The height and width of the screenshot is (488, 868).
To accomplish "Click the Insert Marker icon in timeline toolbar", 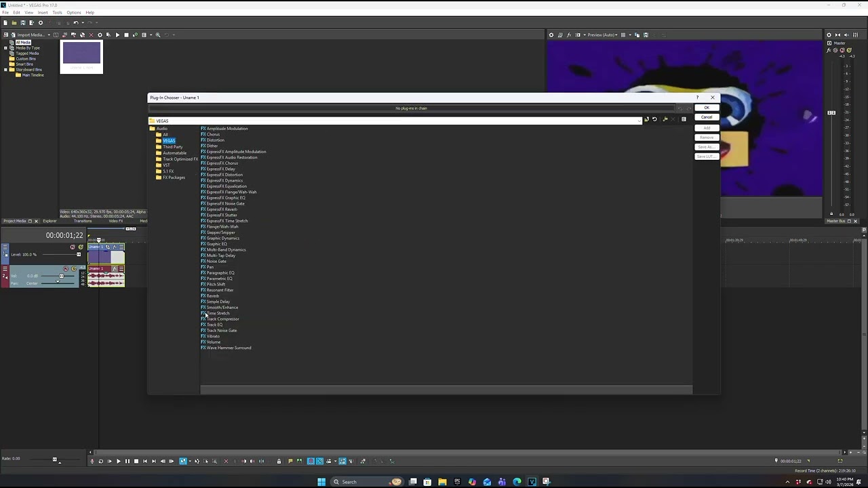I will tap(290, 461).
